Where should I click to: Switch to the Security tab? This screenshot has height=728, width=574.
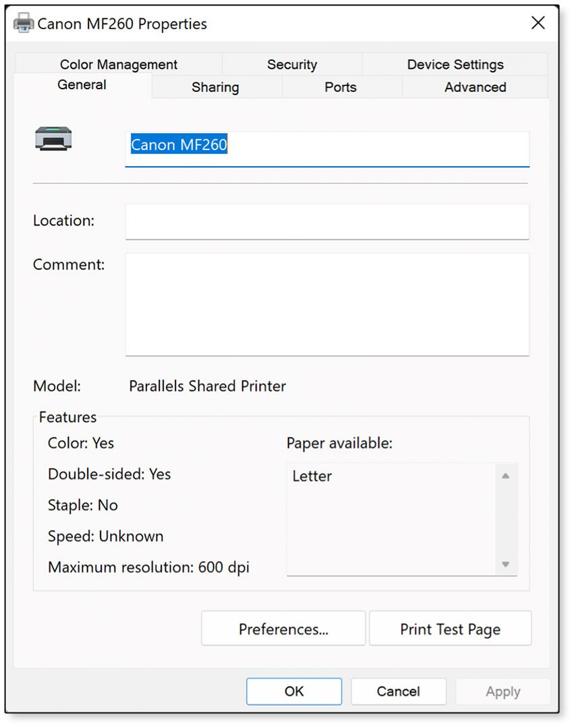pos(292,64)
